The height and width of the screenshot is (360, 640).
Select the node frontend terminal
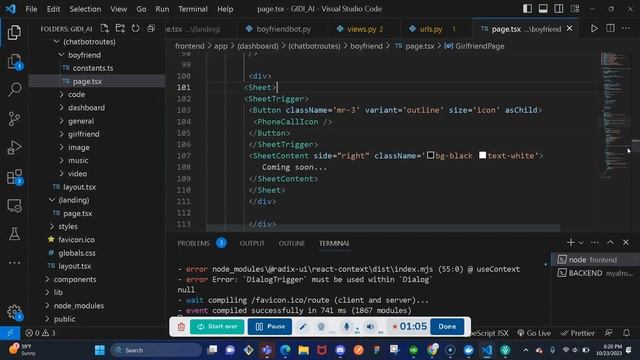click(595, 260)
